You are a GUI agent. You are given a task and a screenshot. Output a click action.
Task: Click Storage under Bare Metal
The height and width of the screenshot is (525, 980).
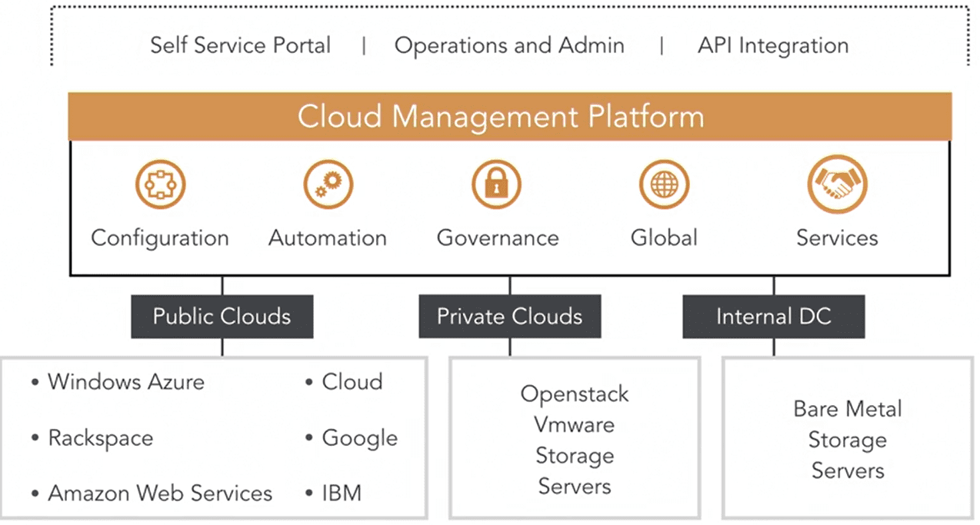[848, 440]
